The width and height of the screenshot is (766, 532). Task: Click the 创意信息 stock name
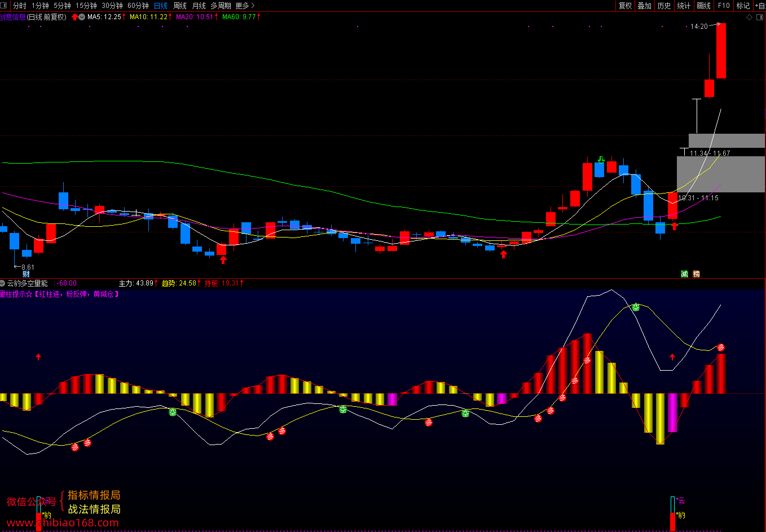12,17
